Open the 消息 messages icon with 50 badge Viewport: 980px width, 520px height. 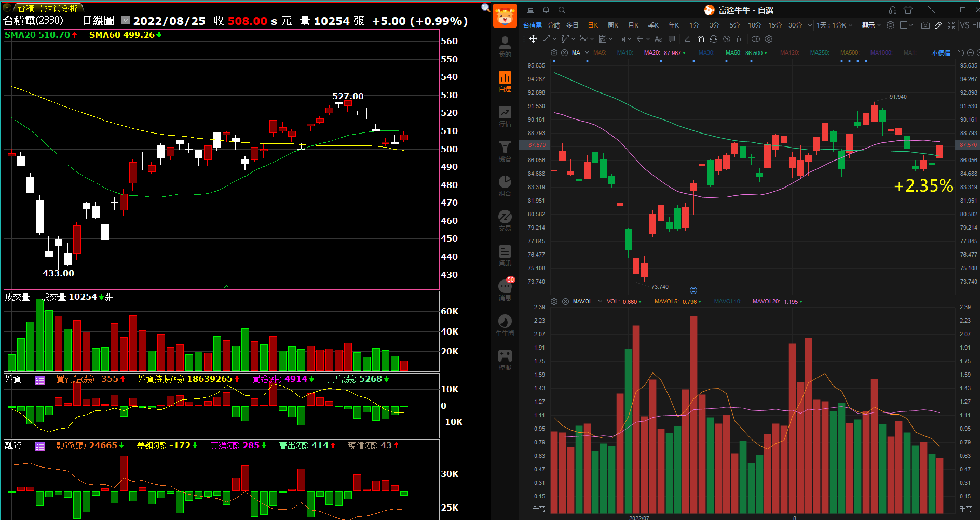click(506, 289)
